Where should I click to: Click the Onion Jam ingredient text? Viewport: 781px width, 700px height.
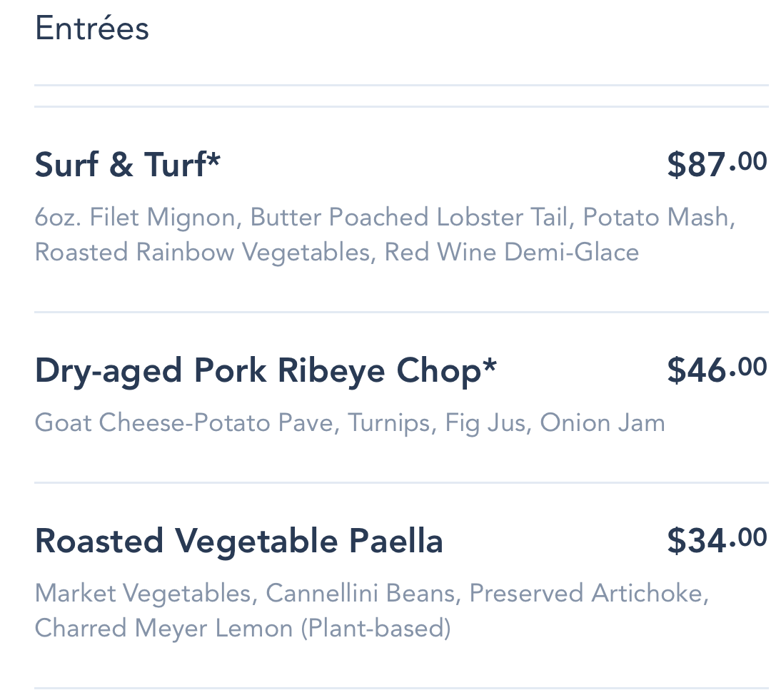603,423
